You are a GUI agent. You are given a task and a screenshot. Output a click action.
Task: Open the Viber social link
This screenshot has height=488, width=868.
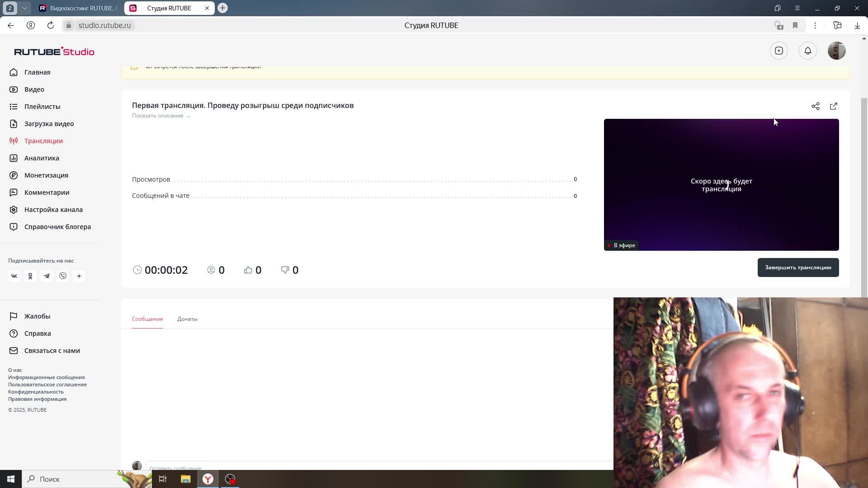click(63, 276)
